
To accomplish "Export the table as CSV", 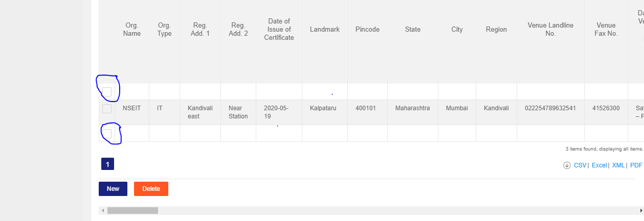I will coord(580,165).
